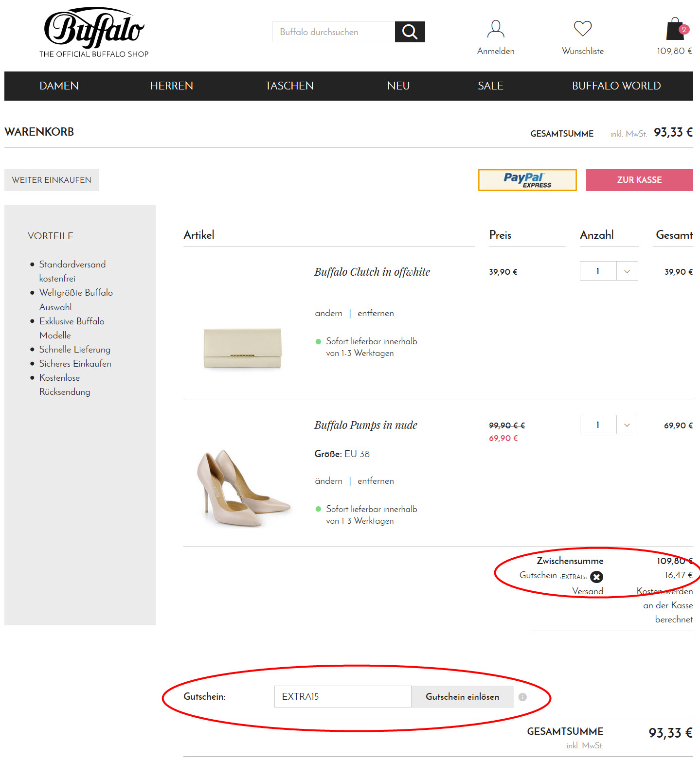This screenshot has height=761, width=700.
Task: Click the WARENKORB heading
Action: pos(39,132)
